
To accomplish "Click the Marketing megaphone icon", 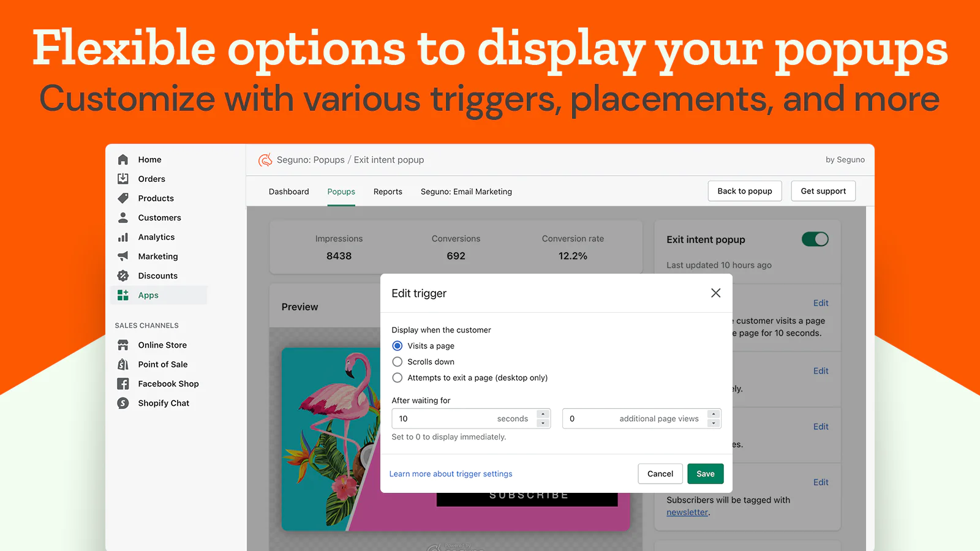I will click(x=123, y=256).
